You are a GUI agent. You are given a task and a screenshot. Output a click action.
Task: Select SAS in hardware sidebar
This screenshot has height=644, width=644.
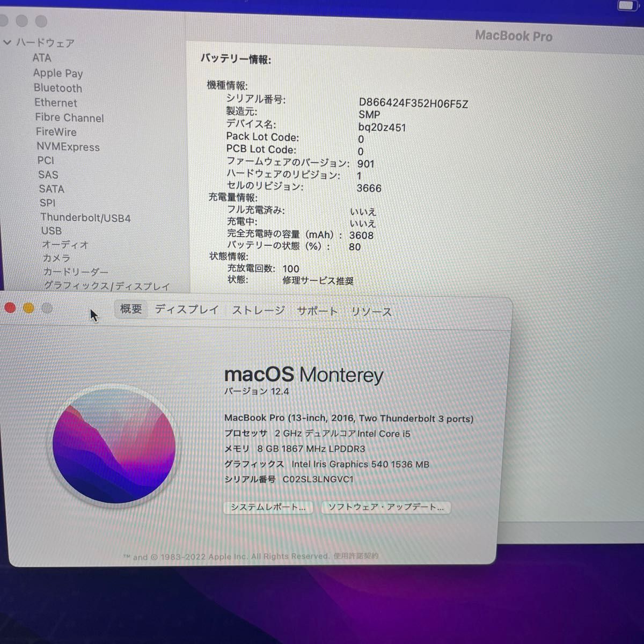click(48, 175)
